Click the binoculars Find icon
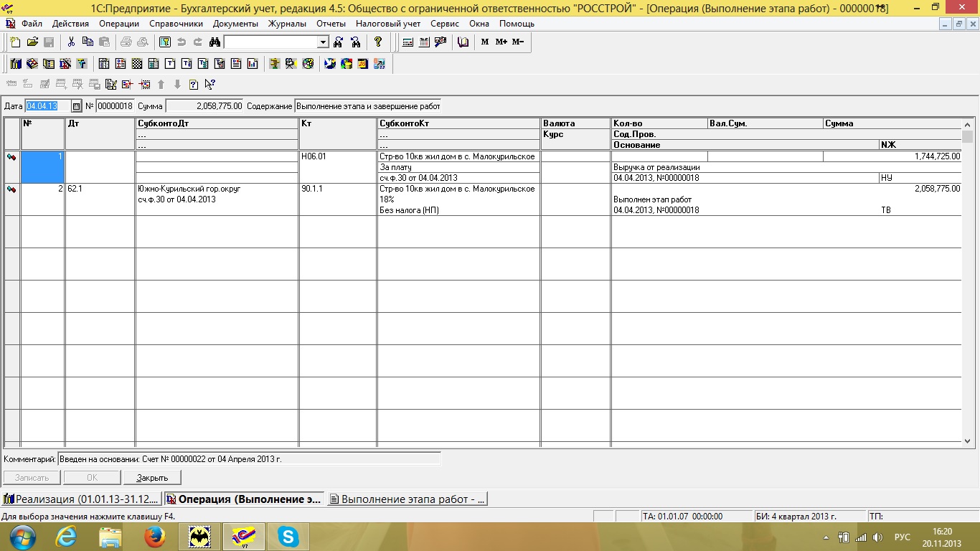980x551 pixels. coord(214,42)
